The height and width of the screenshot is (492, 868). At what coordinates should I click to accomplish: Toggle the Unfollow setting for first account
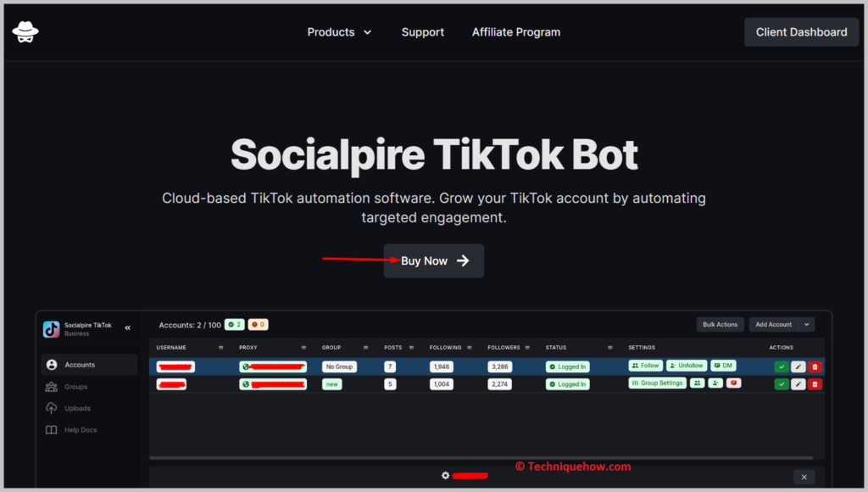pos(687,366)
